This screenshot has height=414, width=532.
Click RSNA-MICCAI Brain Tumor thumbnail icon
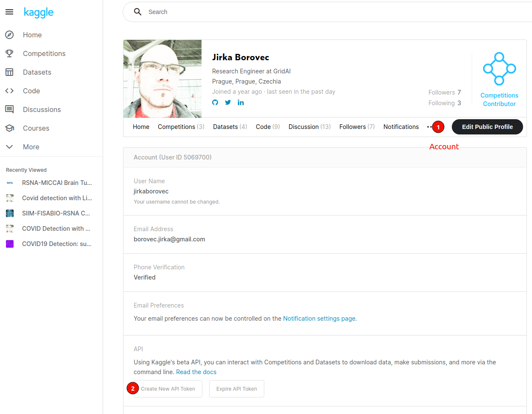point(10,183)
